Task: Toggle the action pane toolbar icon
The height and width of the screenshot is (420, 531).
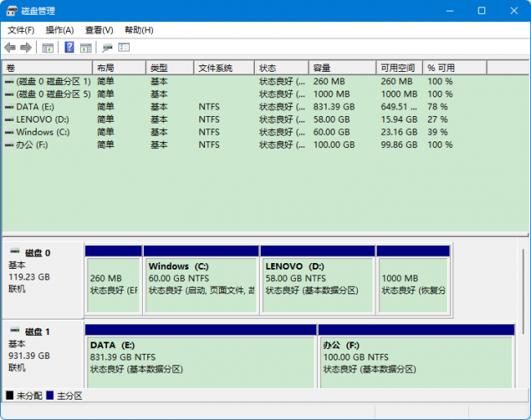Action: point(86,47)
